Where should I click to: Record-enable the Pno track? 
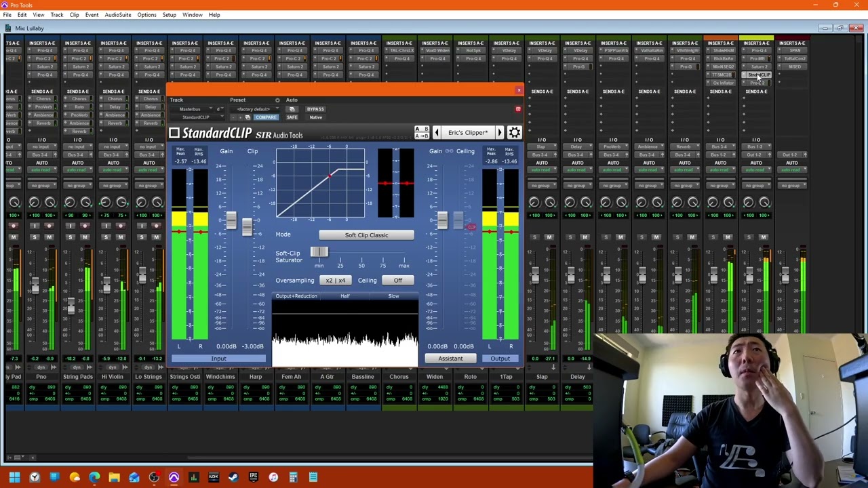pyautogui.click(x=49, y=226)
